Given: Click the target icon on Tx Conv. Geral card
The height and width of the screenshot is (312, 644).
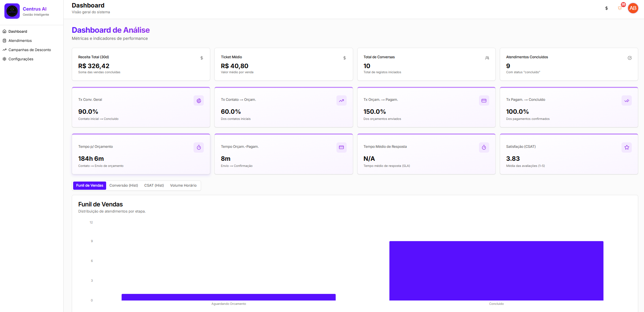Looking at the screenshot, I should [x=199, y=100].
